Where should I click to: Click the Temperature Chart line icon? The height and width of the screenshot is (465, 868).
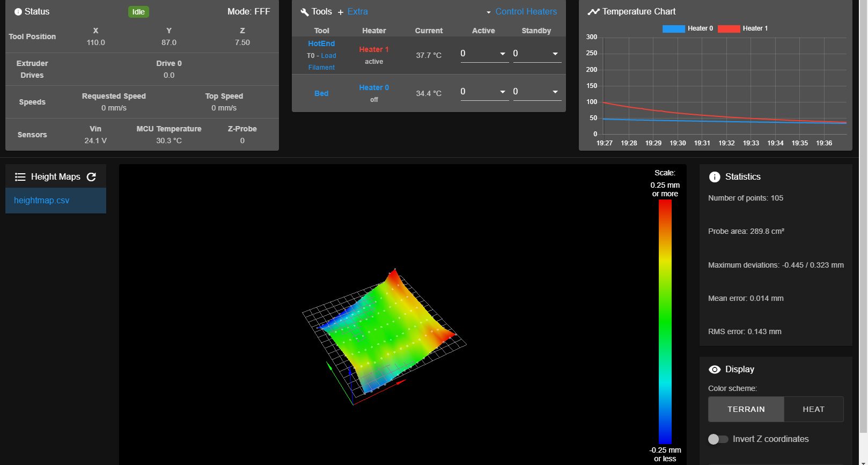coord(593,12)
